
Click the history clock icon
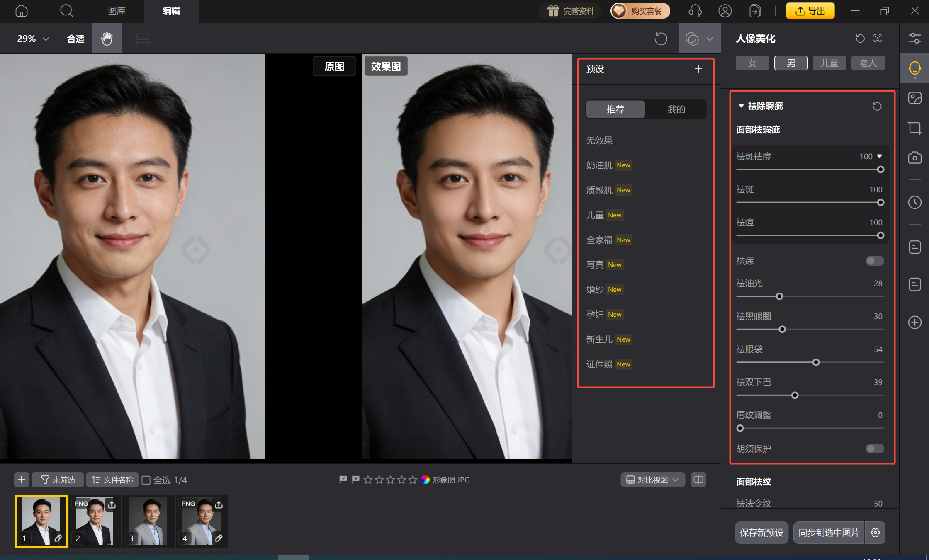click(914, 202)
